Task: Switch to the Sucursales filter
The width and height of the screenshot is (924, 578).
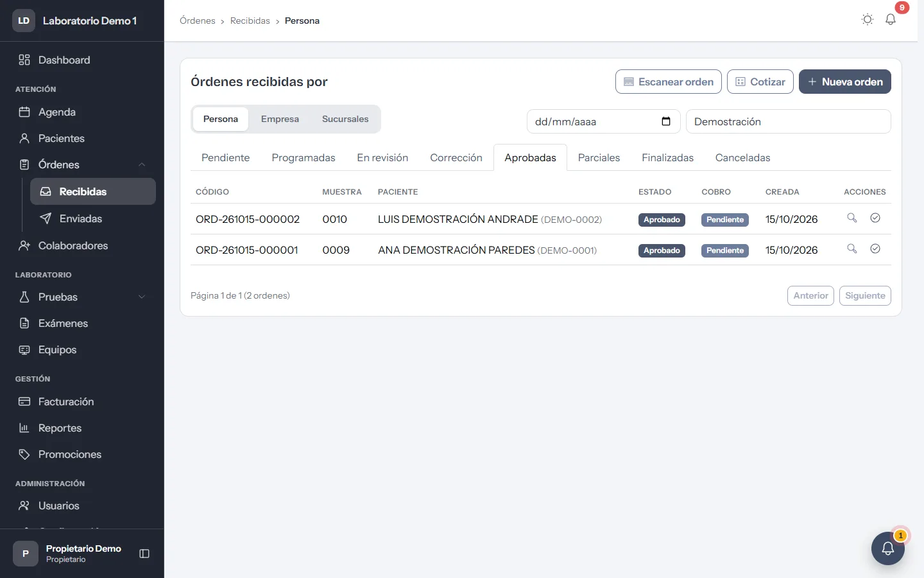Action: click(x=345, y=119)
